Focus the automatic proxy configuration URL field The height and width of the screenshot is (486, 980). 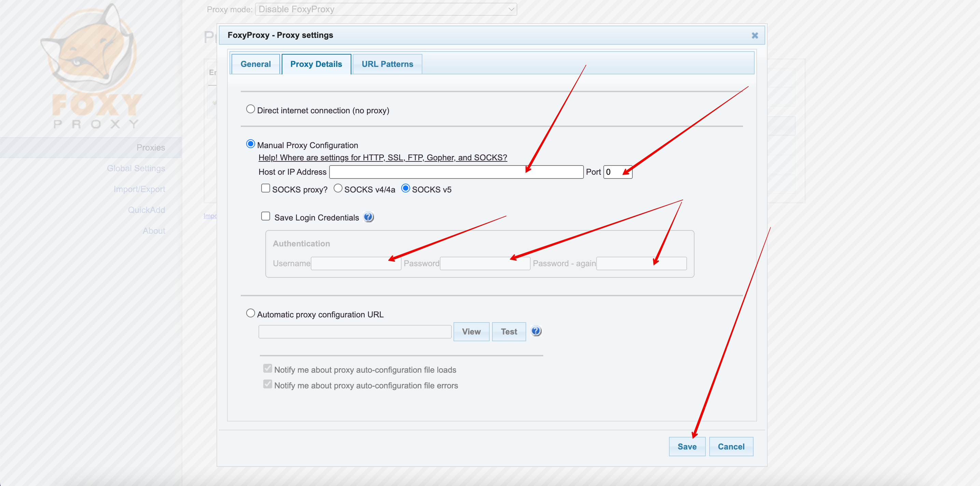click(x=354, y=332)
